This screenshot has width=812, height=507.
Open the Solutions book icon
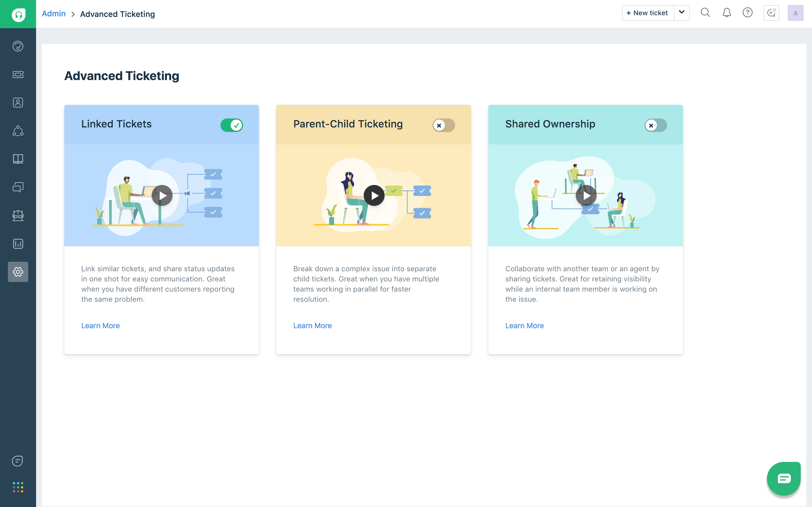click(x=18, y=159)
